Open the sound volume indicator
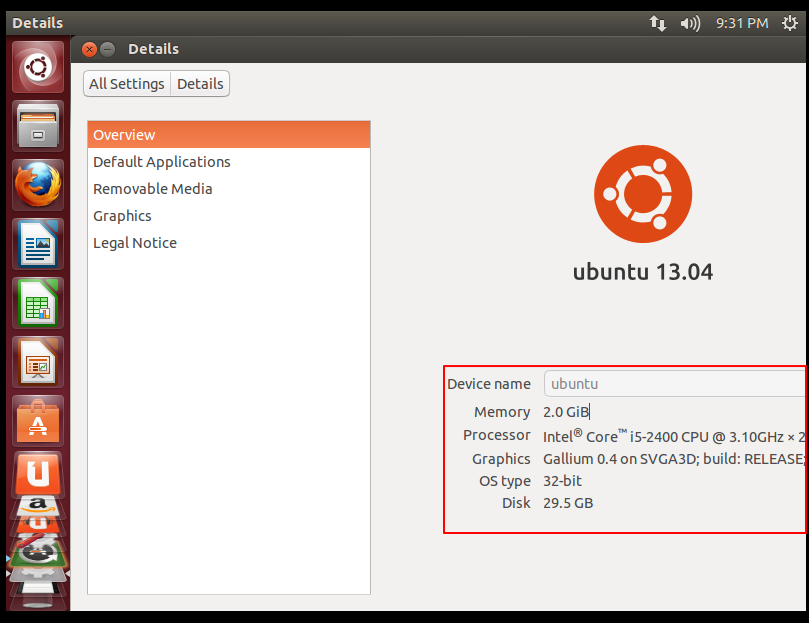 click(x=690, y=23)
